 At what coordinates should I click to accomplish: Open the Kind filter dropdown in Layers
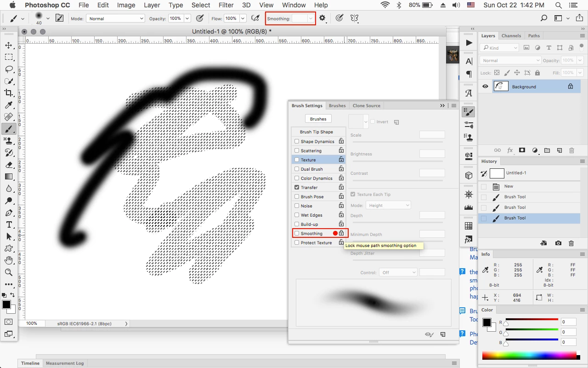(x=499, y=48)
